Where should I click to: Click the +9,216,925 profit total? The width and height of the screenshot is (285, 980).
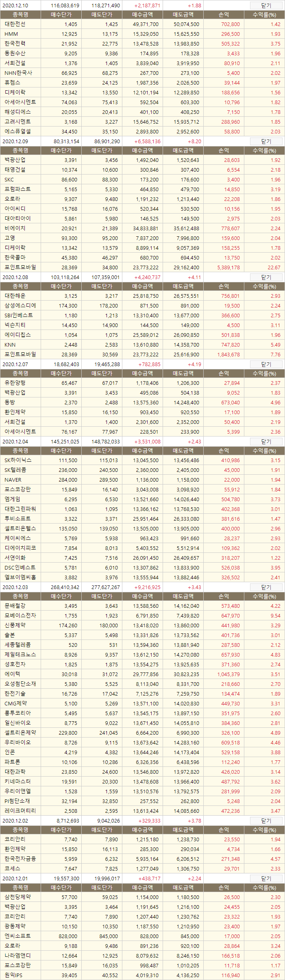pyautogui.click(x=147, y=587)
